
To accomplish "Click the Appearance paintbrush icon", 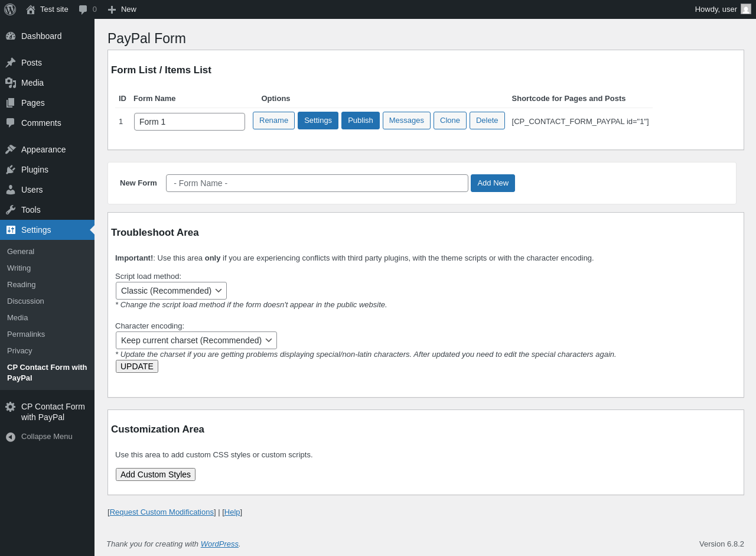I will (11, 149).
